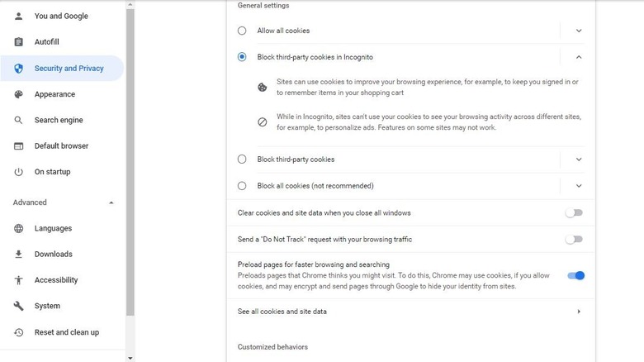The width and height of the screenshot is (644, 362).
Task: Click the On startup power icon
Action: point(19,172)
